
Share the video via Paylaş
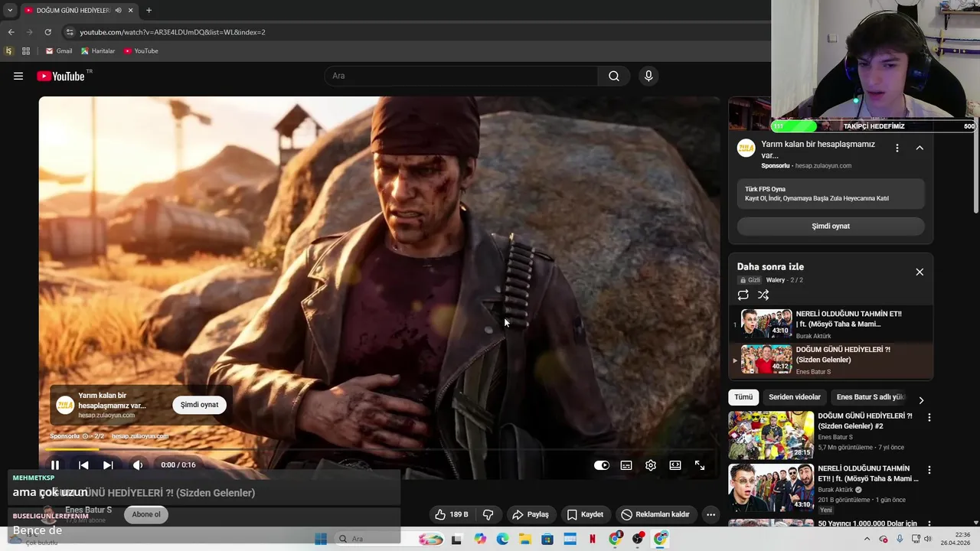531,514
